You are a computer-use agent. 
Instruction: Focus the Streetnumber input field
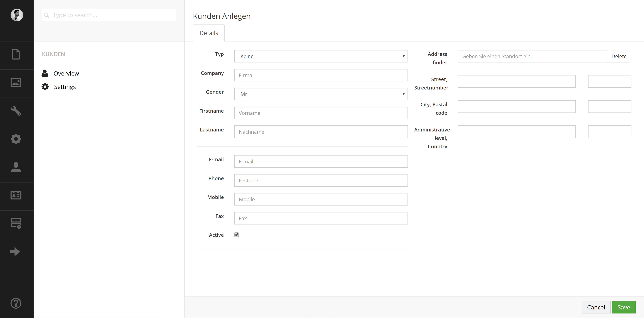(609, 81)
